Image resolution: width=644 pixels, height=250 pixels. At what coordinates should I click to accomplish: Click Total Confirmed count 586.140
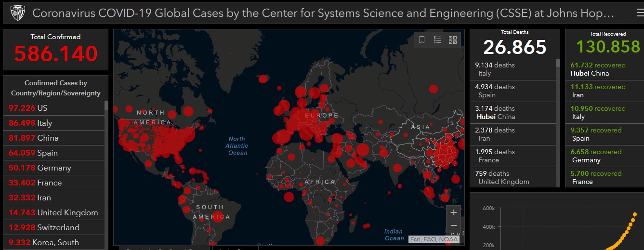(56, 53)
